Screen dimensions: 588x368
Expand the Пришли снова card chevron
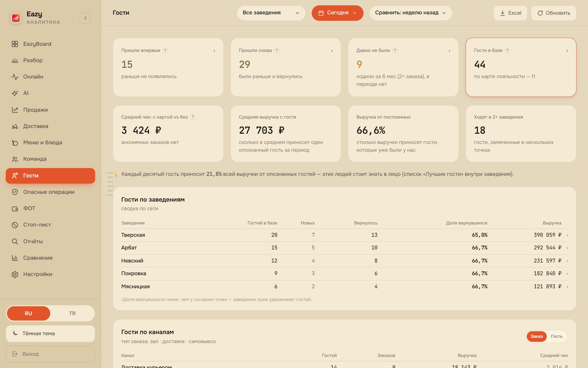[x=332, y=51]
